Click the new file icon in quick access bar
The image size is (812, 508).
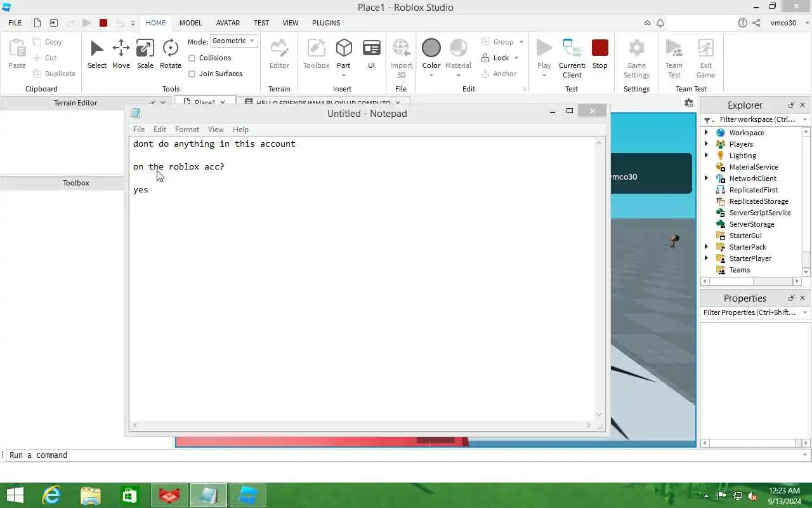tap(37, 23)
